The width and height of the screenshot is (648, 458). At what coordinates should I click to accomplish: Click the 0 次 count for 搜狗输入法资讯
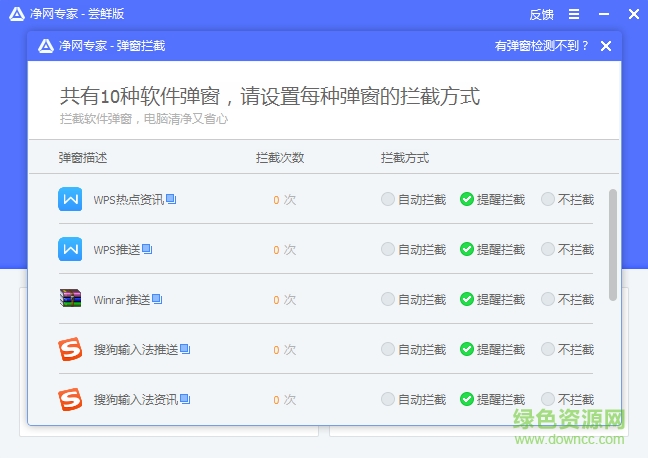[284, 400]
